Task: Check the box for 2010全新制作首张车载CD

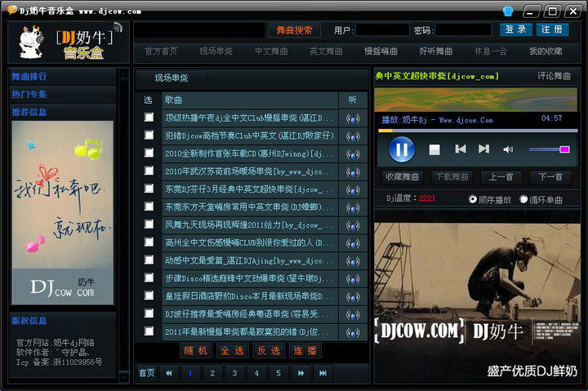Action: [x=149, y=153]
